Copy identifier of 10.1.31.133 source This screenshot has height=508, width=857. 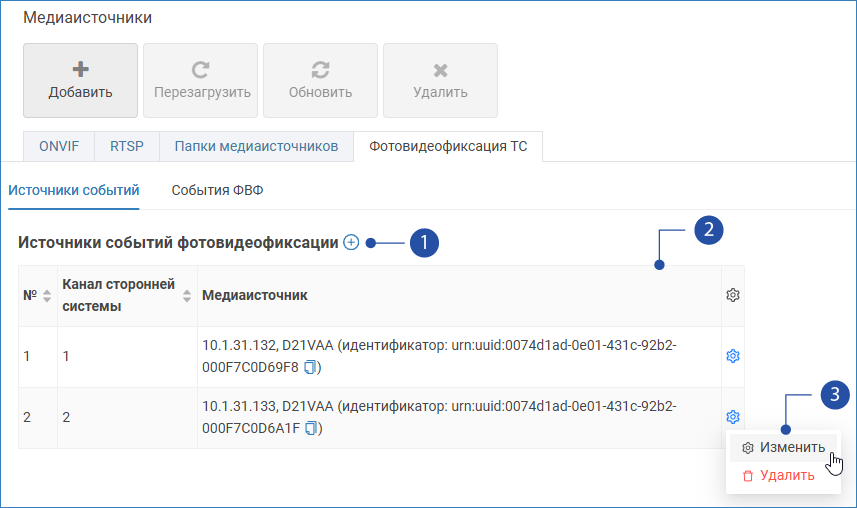pos(313,428)
